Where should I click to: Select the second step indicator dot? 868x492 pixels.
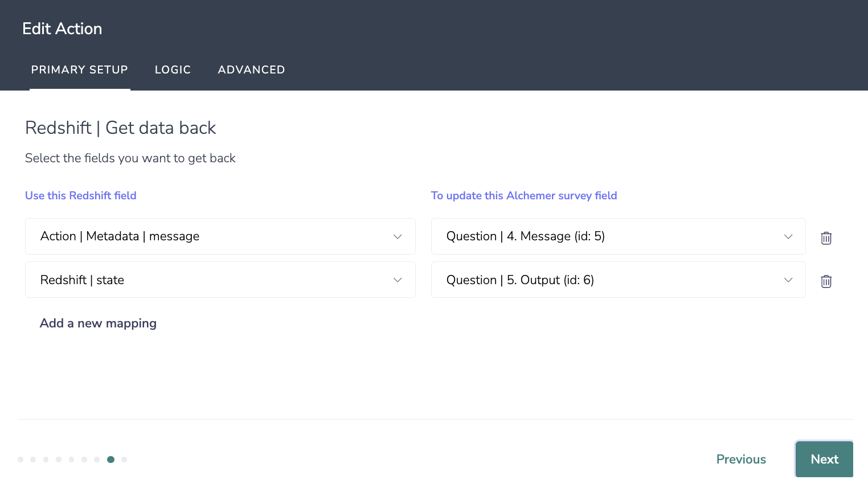click(x=33, y=460)
